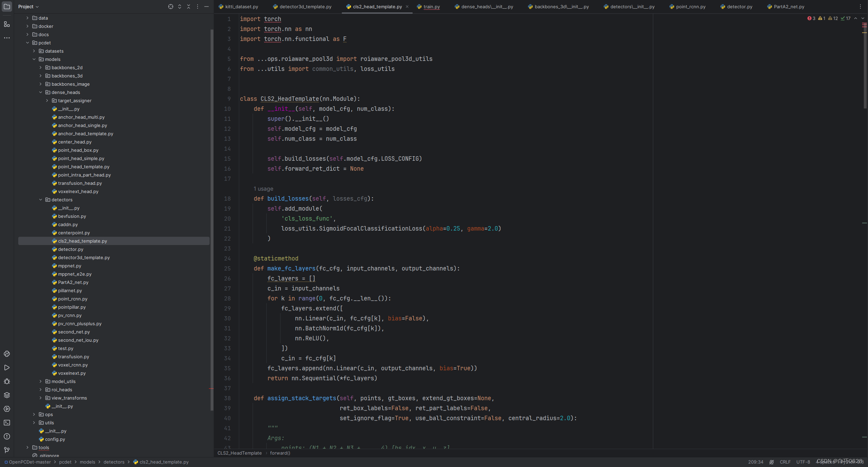868x467 pixels.
Task: Collapse the dense_heads folder
Action: pyautogui.click(x=41, y=92)
